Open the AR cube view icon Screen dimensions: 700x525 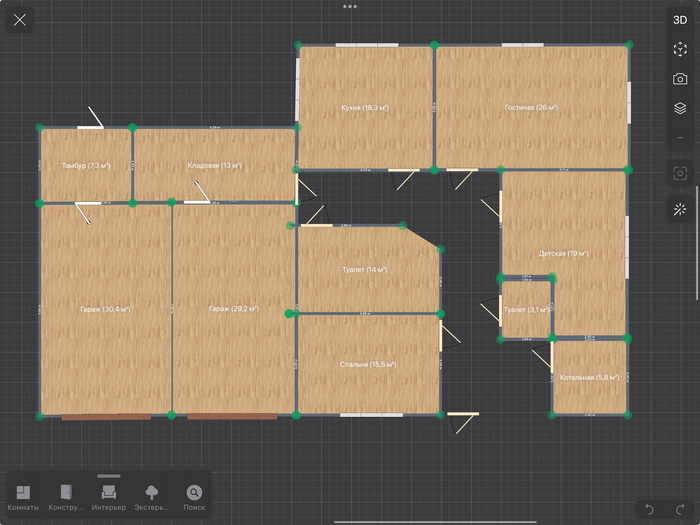[x=680, y=49]
